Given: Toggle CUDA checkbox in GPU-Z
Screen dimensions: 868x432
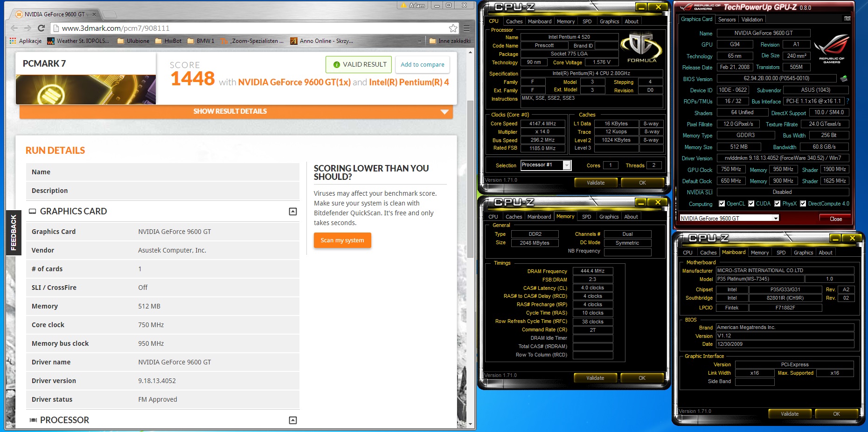Looking at the screenshot, I should [x=751, y=204].
